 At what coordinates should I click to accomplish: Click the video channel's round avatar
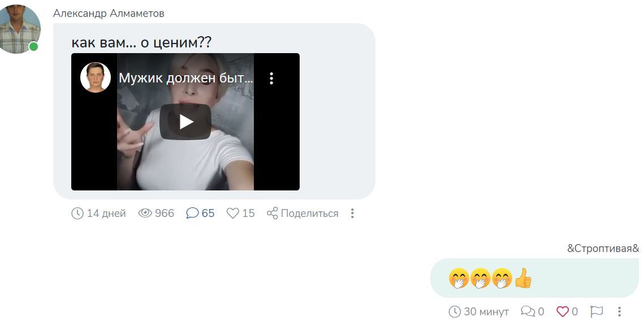pyautogui.click(x=96, y=77)
